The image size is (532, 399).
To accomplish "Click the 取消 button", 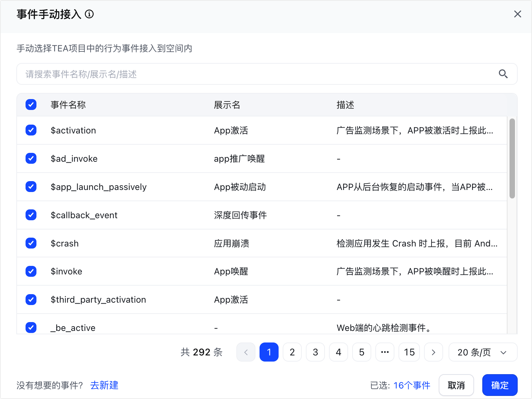I will coord(456,385).
